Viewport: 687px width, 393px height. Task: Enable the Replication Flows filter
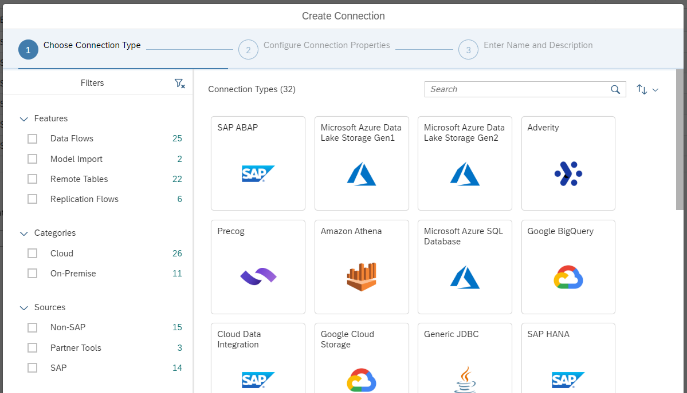click(32, 199)
